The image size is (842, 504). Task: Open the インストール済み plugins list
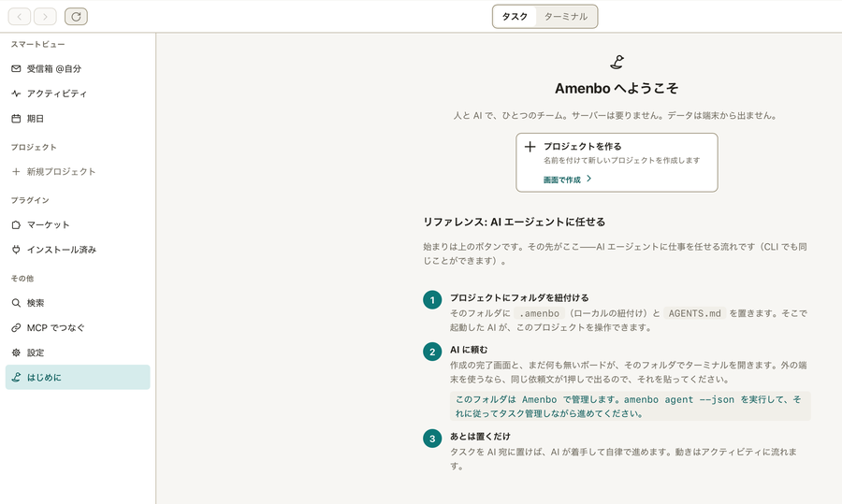78,250
